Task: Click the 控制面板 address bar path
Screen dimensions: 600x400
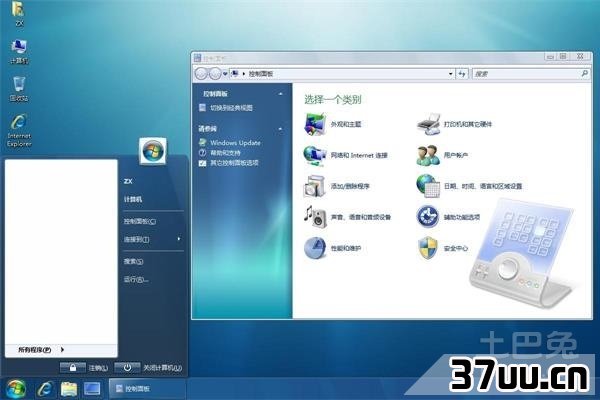Action: click(261, 74)
